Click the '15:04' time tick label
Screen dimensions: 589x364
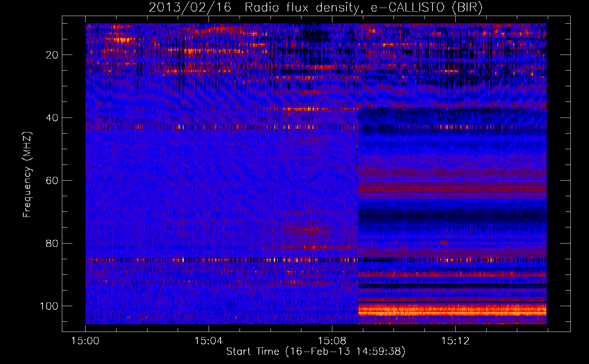(x=209, y=341)
